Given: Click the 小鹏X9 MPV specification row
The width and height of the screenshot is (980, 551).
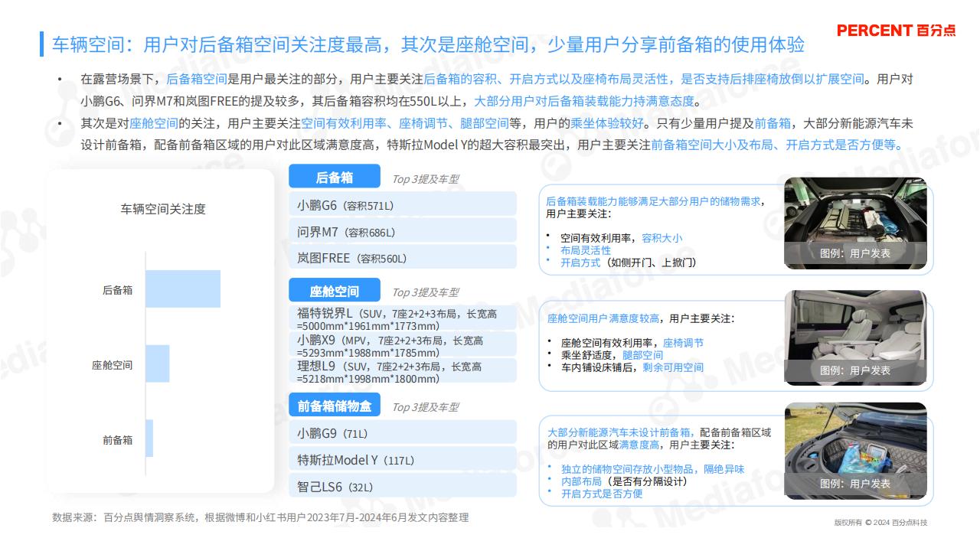Looking at the screenshot, I should 403,345.
